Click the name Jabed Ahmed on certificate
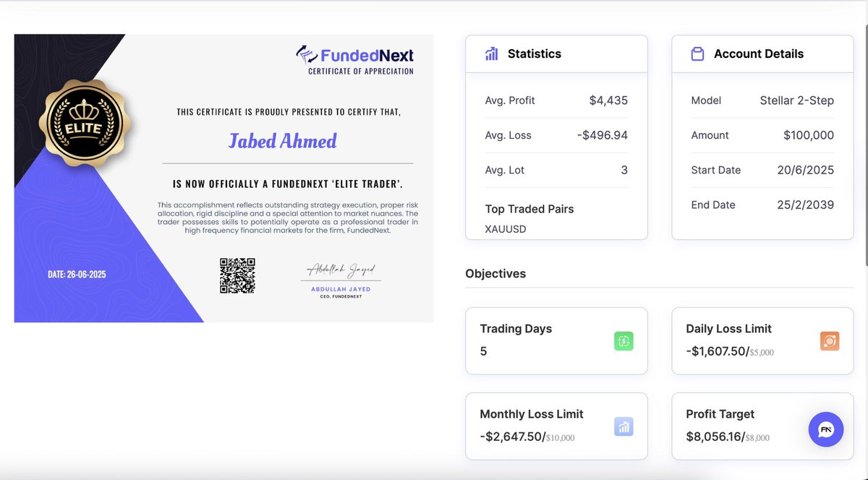 point(283,141)
